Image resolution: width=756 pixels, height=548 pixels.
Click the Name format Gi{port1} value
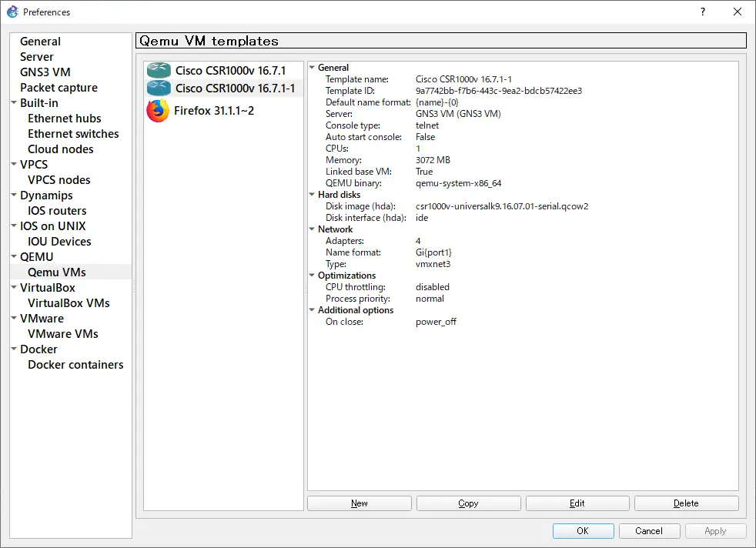coord(433,252)
